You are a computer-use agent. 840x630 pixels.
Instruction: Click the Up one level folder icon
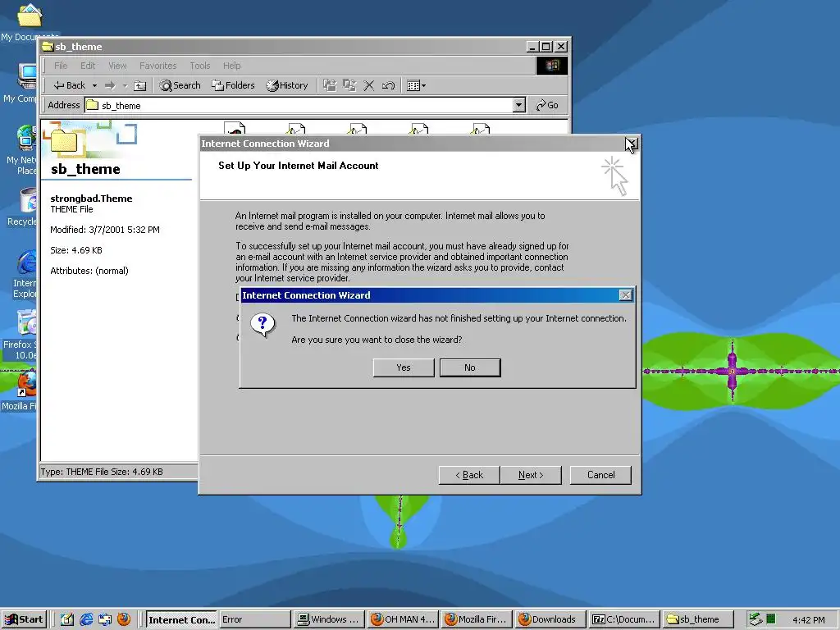coord(139,85)
